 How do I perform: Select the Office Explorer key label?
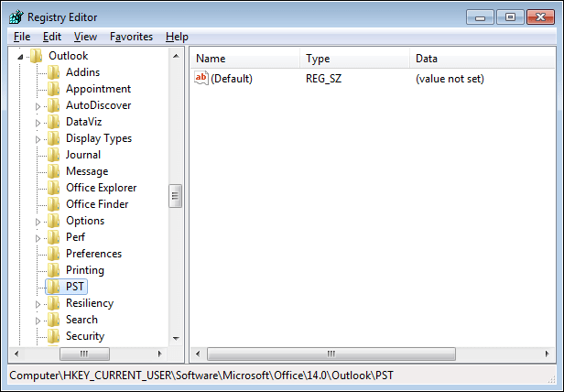(x=101, y=188)
